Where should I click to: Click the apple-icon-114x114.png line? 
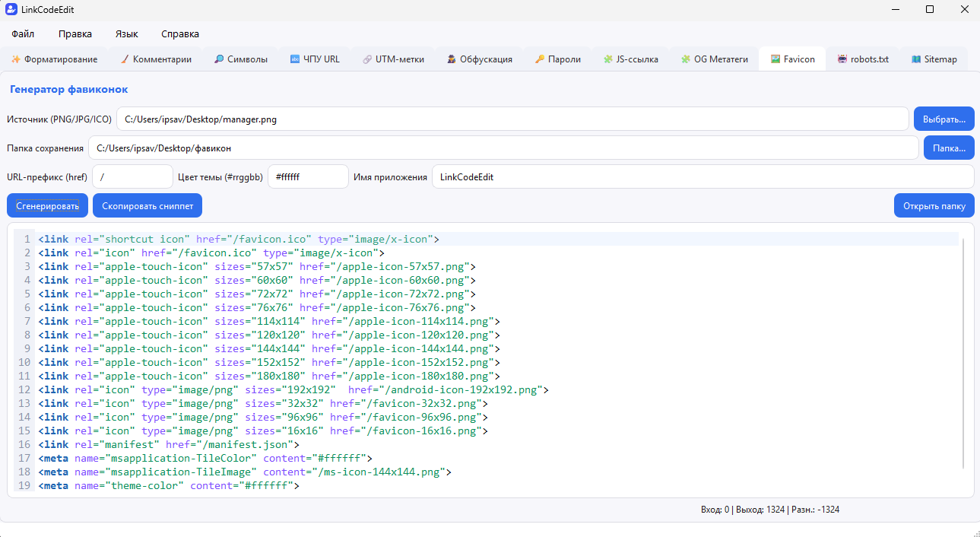pos(269,321)
